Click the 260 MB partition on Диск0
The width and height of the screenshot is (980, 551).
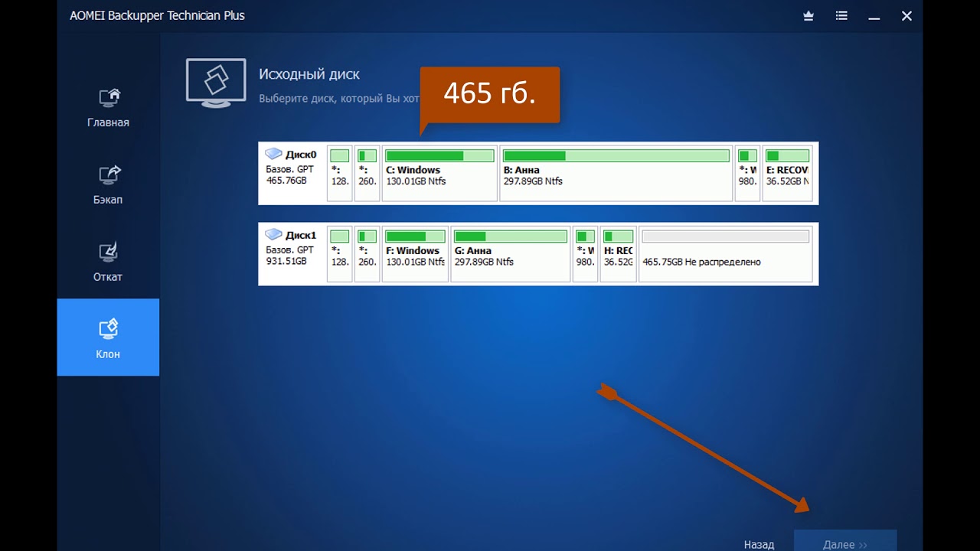point(367,174)
